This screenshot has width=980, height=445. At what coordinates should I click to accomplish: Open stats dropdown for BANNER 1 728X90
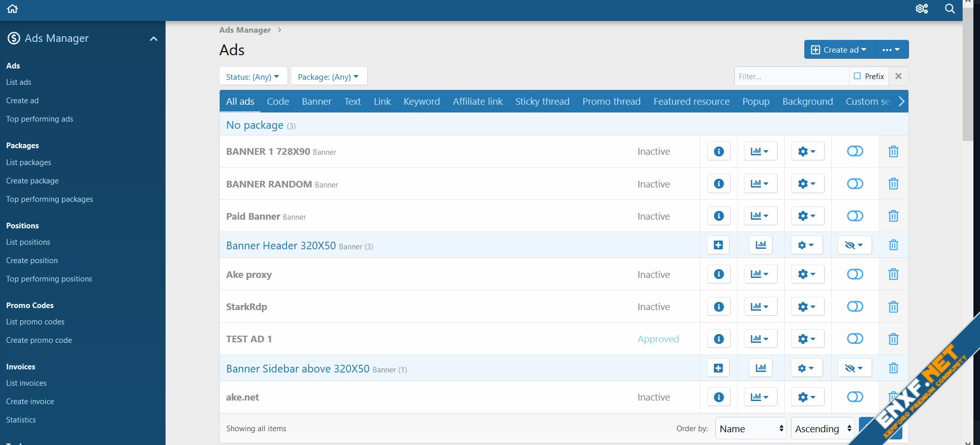click(760, 151)
